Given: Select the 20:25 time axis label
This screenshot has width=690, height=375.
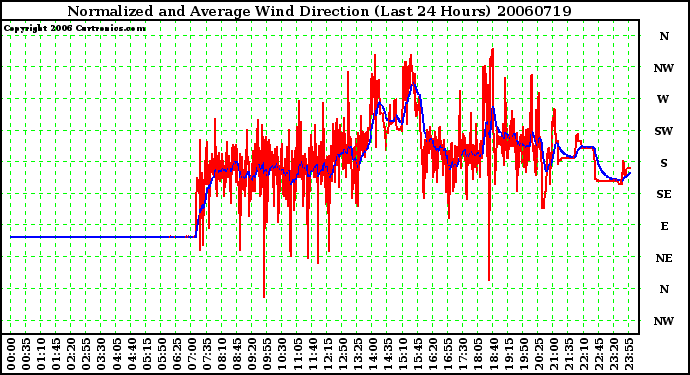Looking at the screenshot, I should click(539, 354).
